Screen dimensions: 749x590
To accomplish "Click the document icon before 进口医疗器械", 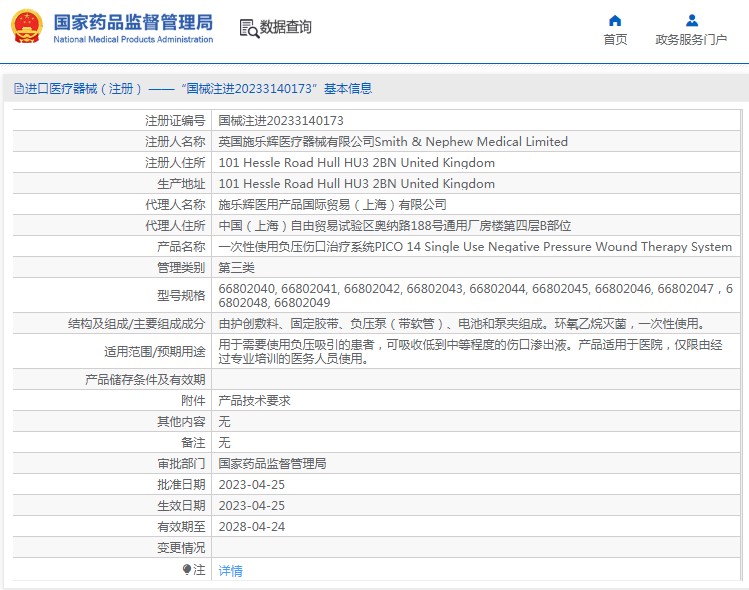I will click(x=19, y=88).
